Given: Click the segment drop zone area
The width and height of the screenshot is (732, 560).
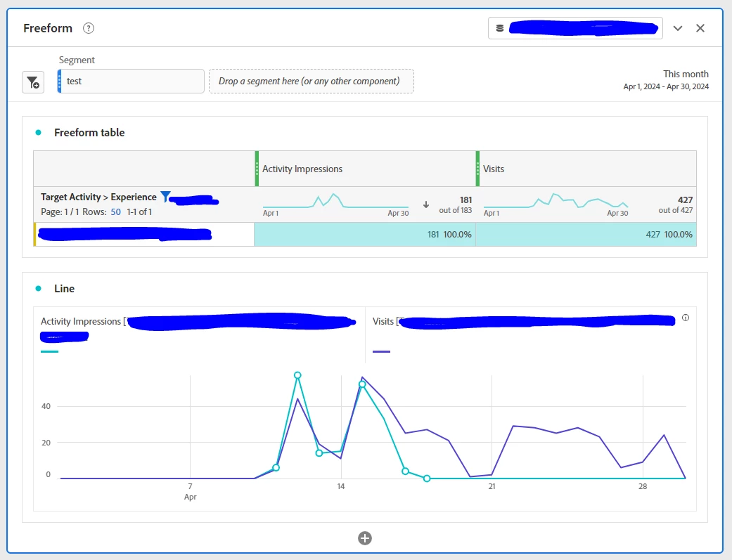Looking at the screenshot, I should 312,82.
